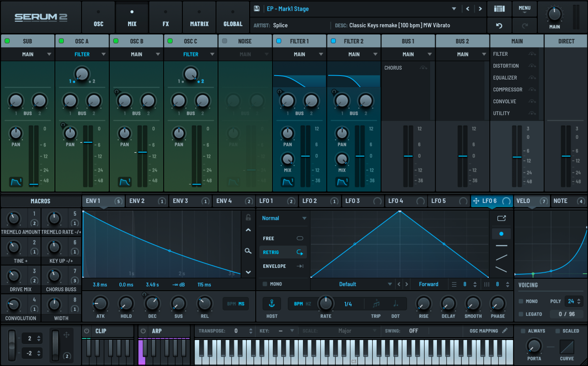Click the OSC A level fader

click(88, 142)
